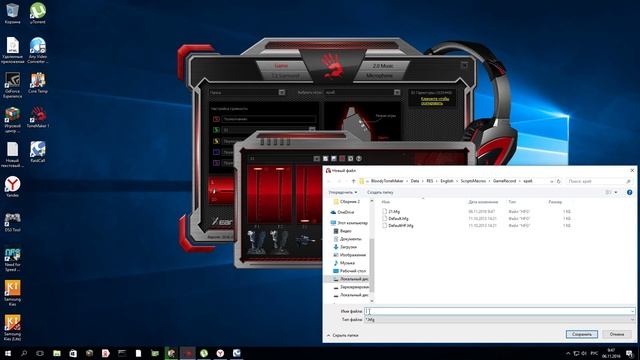Launch the uTorrent desktop shortcut

click(x=38, y=13)
